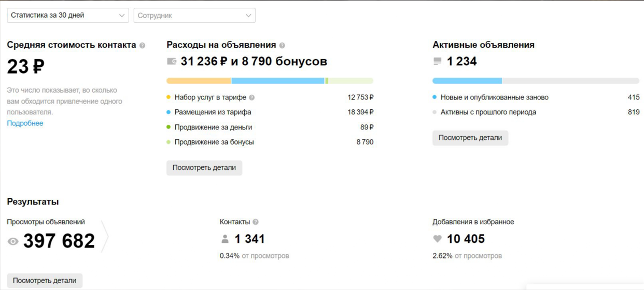This screenshot has height=290, width=644.
Task: Select the "Продвижение за деньги" row label
Action: coord(213,127)
